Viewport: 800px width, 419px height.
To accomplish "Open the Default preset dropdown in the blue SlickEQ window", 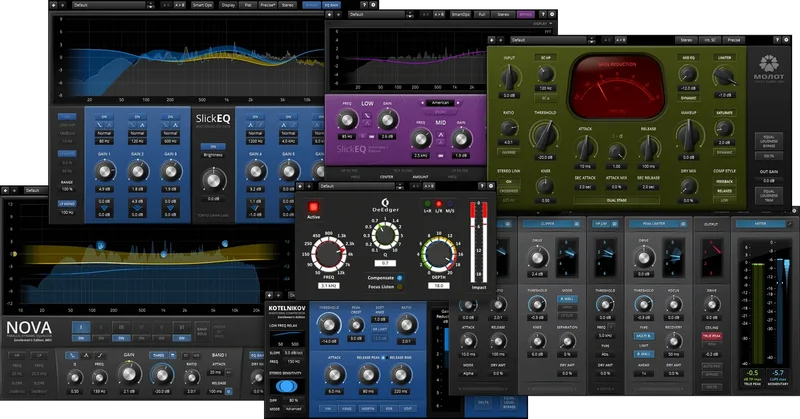I will pos(109,5).
